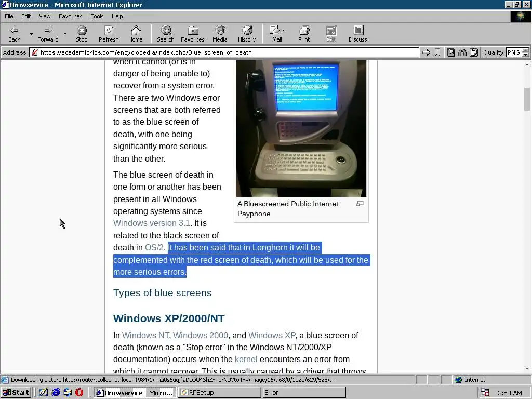The image size is (532, 399).
Task: Click the Quality stepper down arrow
Action: pyautogui.click(x=526, y=55)
